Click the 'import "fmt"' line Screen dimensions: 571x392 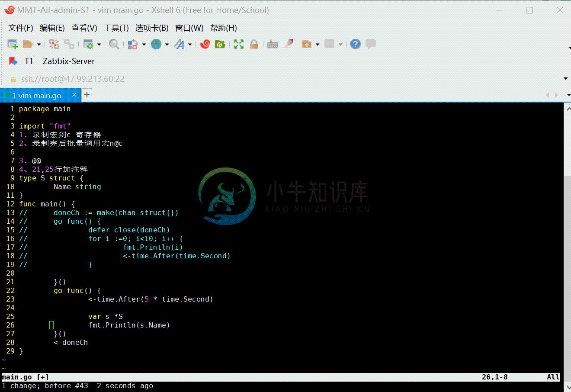click(45, 126)
